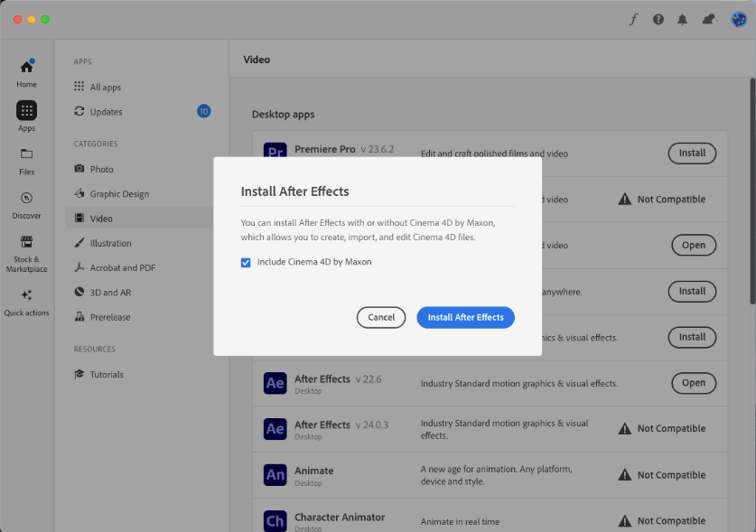The width and height of the screenshot is (756, 532).
Task: Click Character Animator app name
Action: click(x=340, y=517)
